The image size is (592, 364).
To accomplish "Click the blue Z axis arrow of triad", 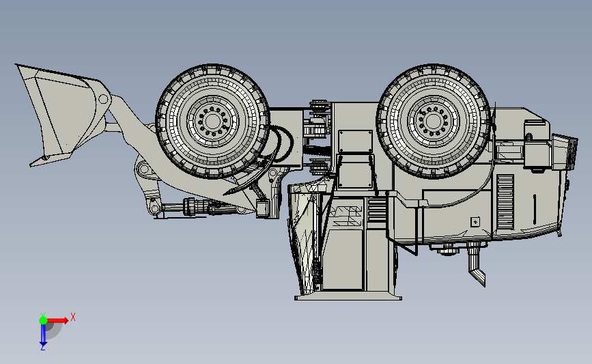I will coord(43,335).
